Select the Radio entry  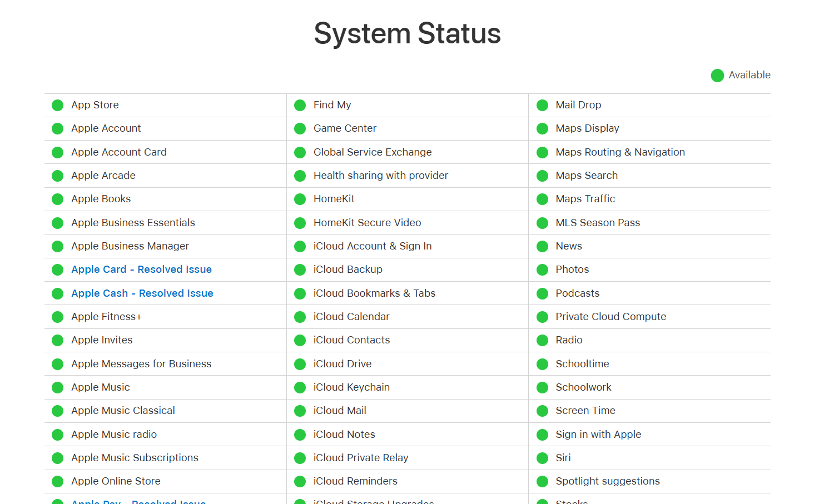(569, 340)
